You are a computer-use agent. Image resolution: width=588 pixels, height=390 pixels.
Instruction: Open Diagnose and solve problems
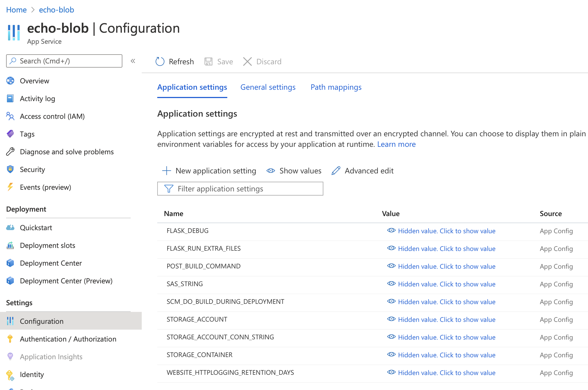(66, 152)
